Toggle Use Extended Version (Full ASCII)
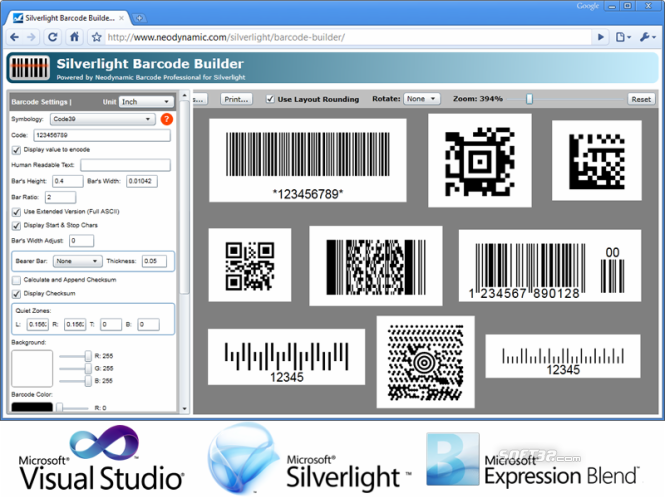Screen dimensions: 665x498 16,212
